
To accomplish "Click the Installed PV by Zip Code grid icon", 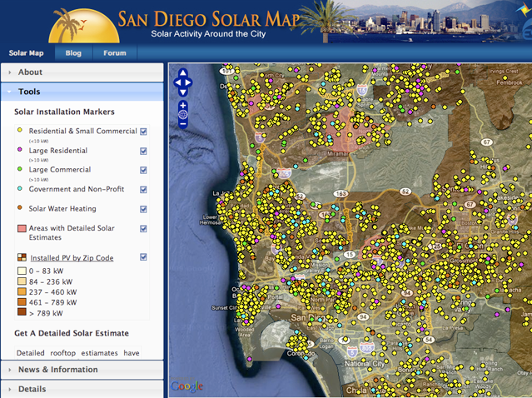I will pyautogui.click(x=22, y=257).
